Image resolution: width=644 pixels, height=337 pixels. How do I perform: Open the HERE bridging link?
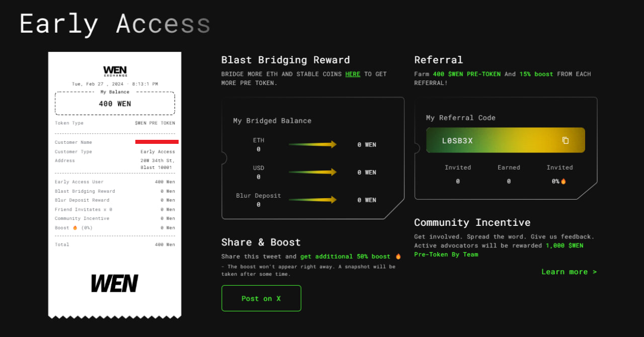353,74
